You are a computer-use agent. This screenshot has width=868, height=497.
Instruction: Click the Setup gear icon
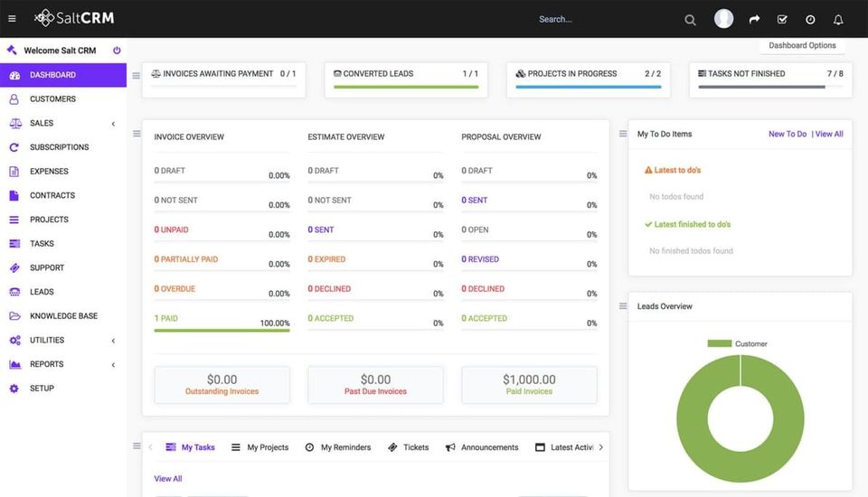[14, 389]
